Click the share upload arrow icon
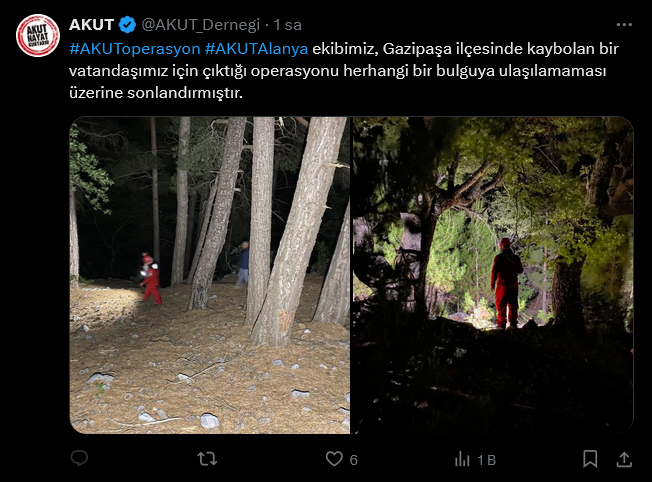 click(x=624, y=459)
